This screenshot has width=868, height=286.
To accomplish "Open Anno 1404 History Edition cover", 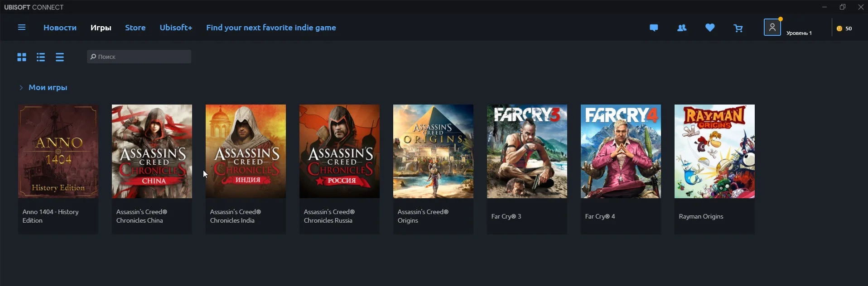I will point(58,151).
